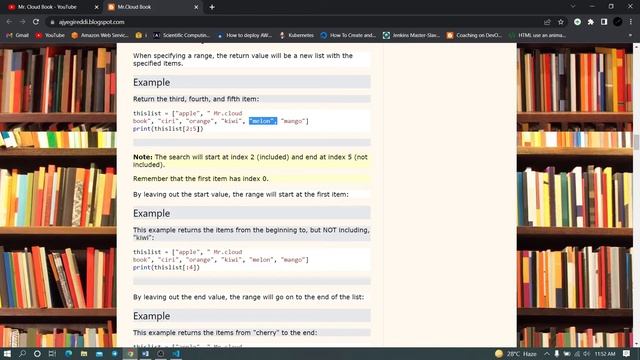
Task: Open the How to deploy AW... bookmark
Action: 244,36
